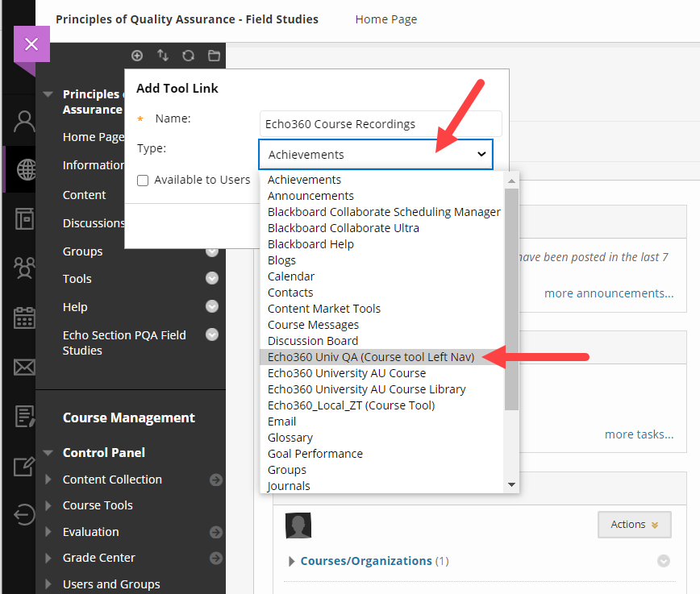Screen dimensions: 700x594
Task: Click the arrow icon beside Content Collection
Action: coord(216,480)
